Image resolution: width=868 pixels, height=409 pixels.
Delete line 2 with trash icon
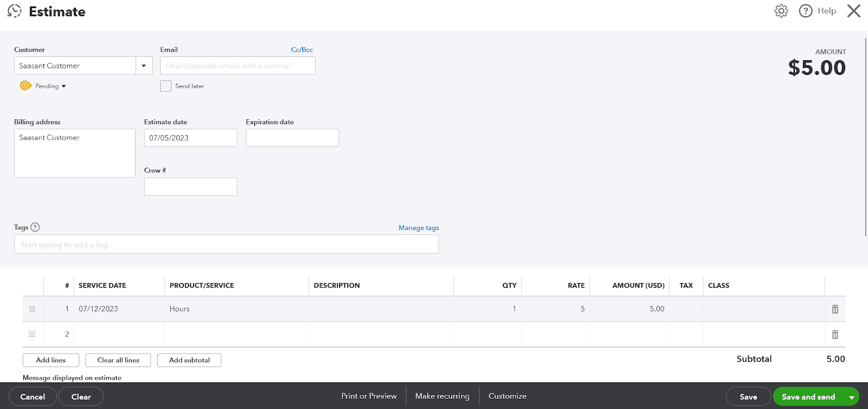(x=835, y=335)
